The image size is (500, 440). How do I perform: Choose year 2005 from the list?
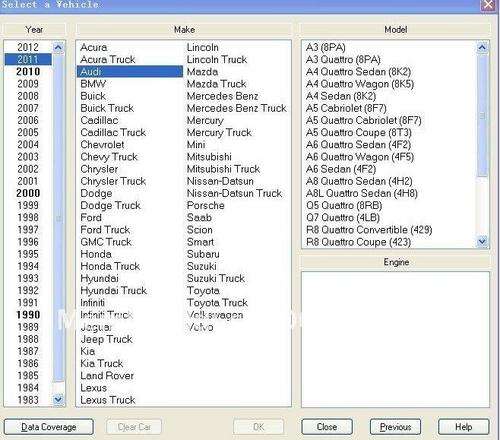point(28,132)
